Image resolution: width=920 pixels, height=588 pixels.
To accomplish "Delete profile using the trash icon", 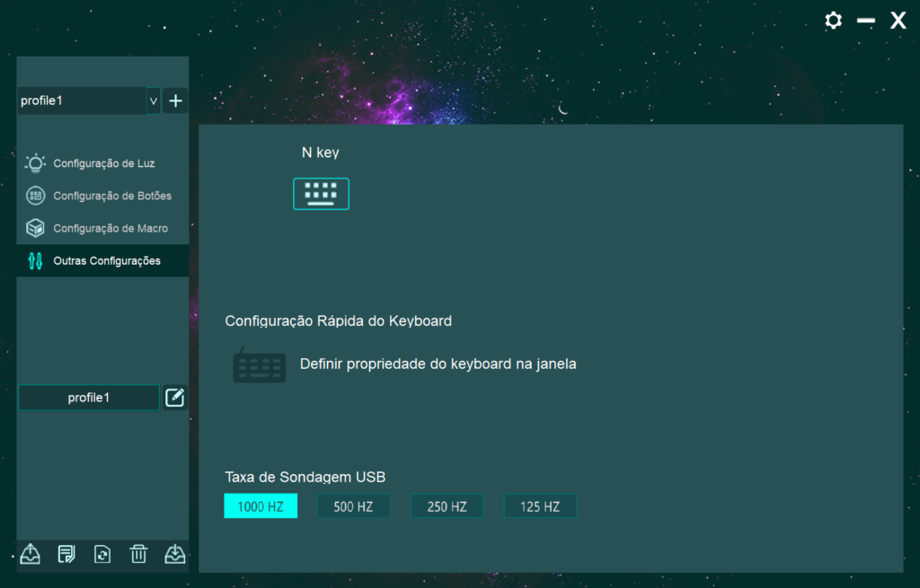I will [x=138, y=554].
